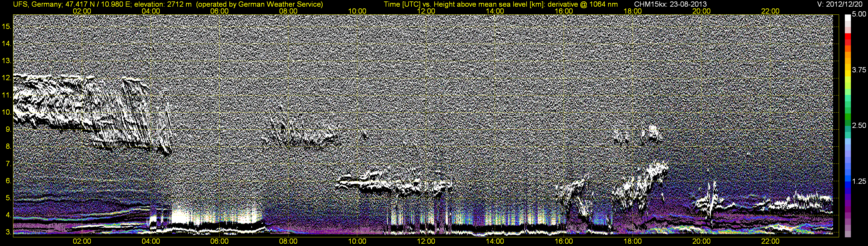Click the '6.' height axis label
The image size is (868, 246).
[8, 181]
